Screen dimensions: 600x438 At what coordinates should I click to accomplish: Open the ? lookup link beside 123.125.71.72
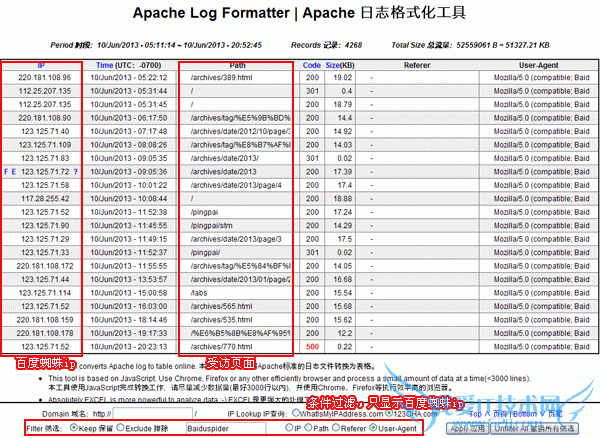pos(75,172)
